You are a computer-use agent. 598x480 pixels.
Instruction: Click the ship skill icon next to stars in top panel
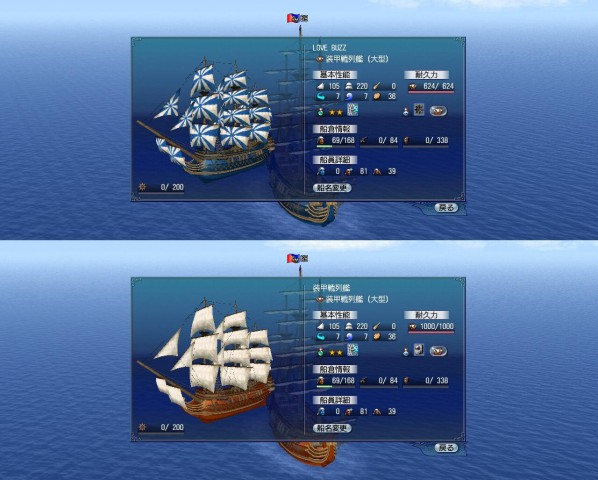(x=353, y=111)
